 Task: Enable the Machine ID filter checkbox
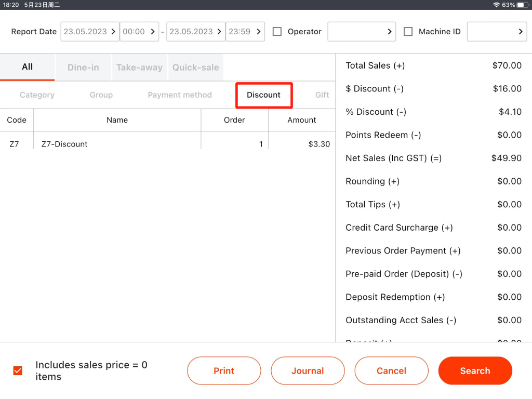(x=408, y=32)
